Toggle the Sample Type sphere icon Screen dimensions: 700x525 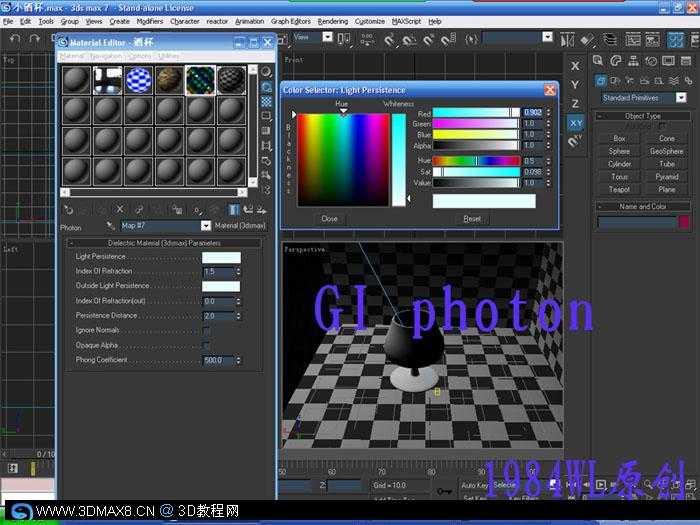point(266,72)
